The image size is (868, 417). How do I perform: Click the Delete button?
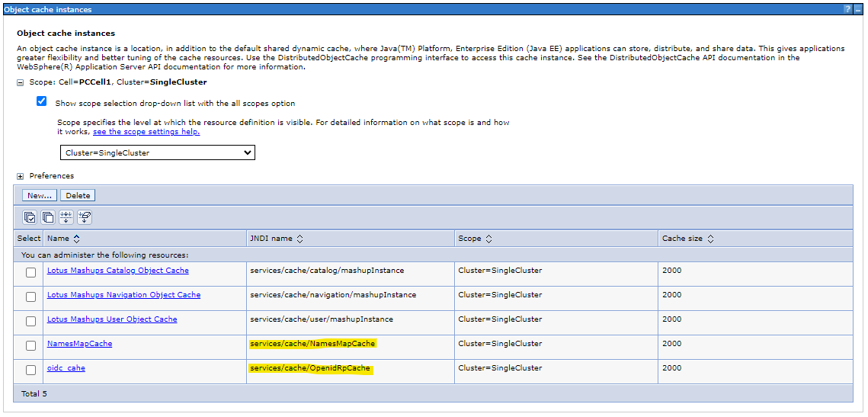[x=78, y=195]
